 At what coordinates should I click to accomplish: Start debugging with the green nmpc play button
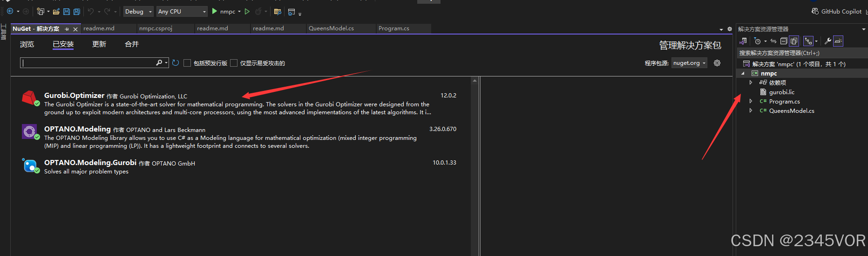[215, 11]
